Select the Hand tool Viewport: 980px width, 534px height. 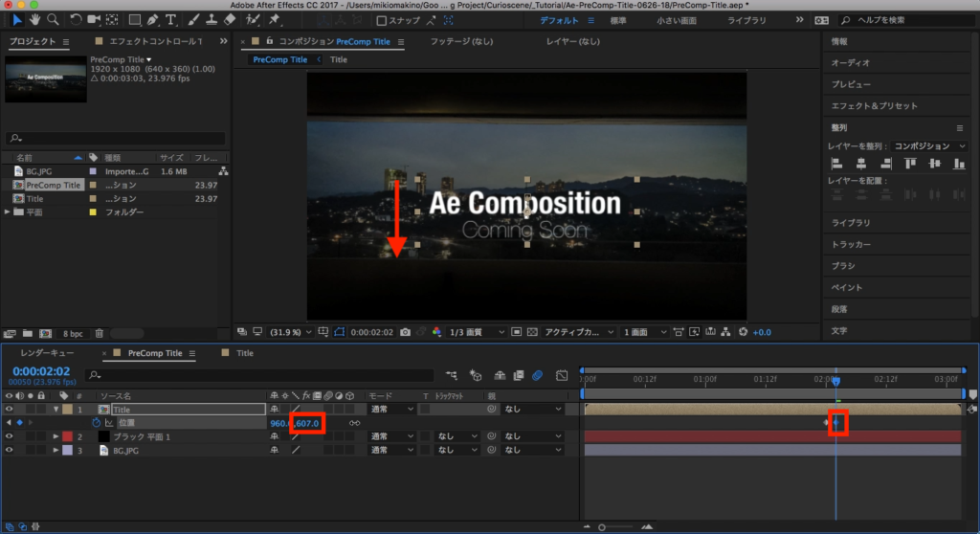coord(35,19)
